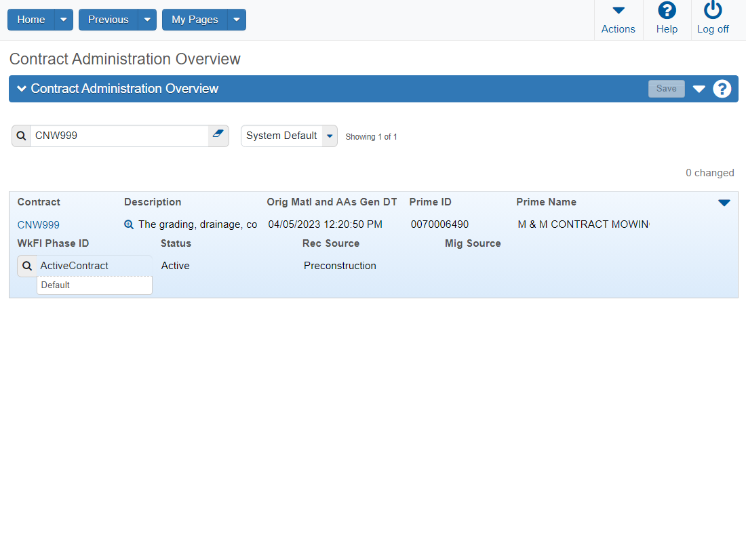Select the Default suggestion below ActiveContract

pyautogui.click(x=95, y=285)
